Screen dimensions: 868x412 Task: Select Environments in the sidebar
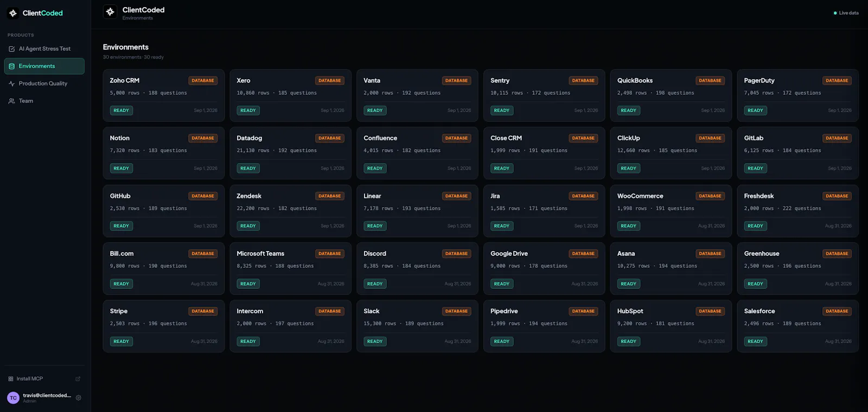coord(44,66)
